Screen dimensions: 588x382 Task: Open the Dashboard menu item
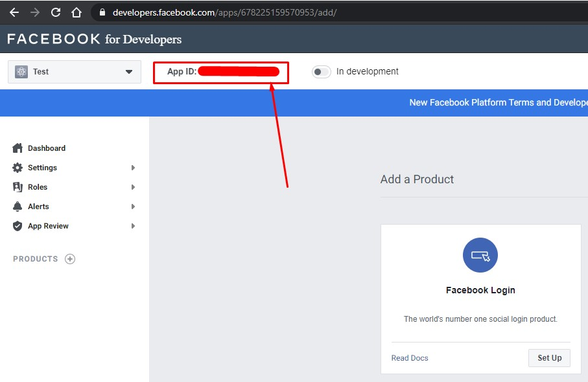coord(47,148)
